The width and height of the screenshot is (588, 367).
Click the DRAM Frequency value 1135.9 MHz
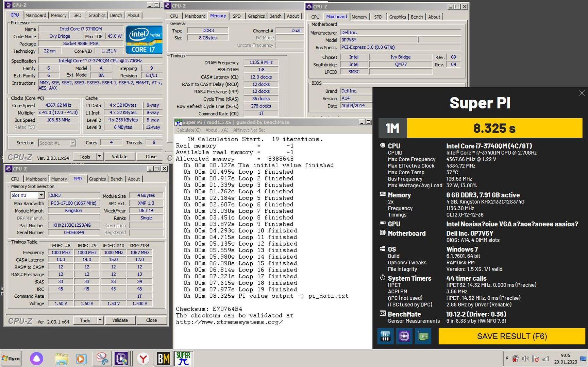point(261,63)
